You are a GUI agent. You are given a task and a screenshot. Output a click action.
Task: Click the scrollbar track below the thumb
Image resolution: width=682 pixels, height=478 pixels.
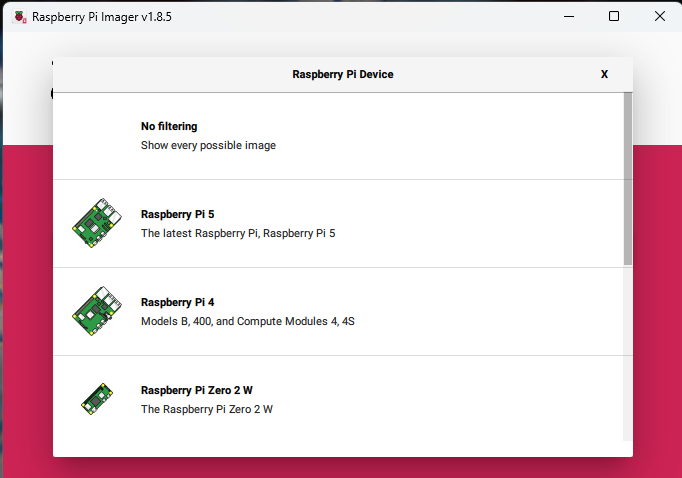pos(628,353)
